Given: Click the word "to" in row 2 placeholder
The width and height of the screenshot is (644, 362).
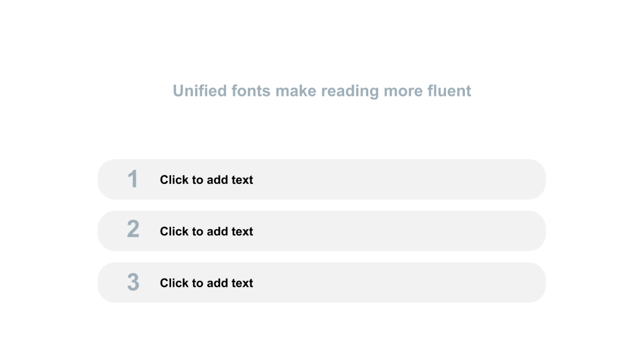Looking at the screenshot, I should coord(197,231).
